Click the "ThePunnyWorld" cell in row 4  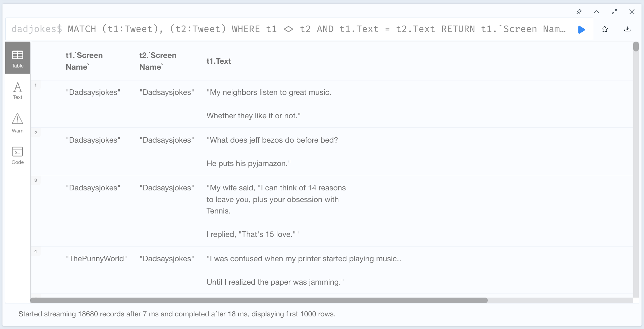tap(96, 258)
